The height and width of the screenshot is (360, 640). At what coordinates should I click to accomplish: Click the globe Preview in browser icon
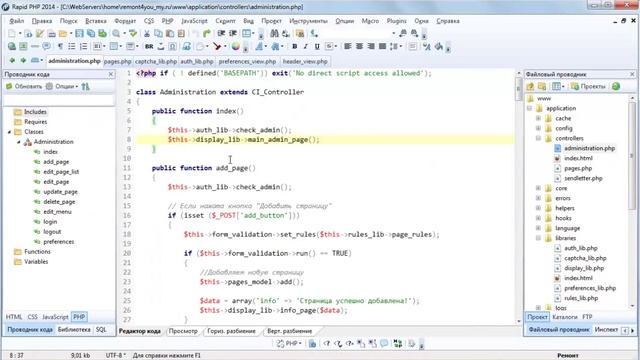[12, 47]
